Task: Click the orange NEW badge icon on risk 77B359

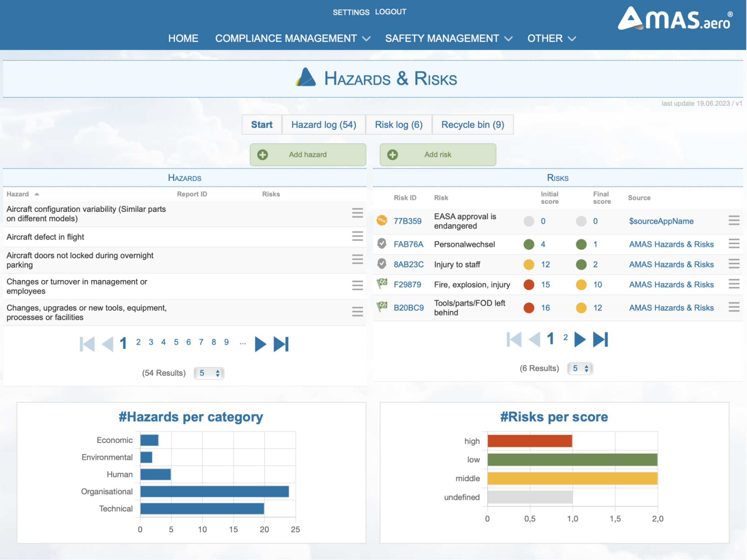Action: click(382, 221)
